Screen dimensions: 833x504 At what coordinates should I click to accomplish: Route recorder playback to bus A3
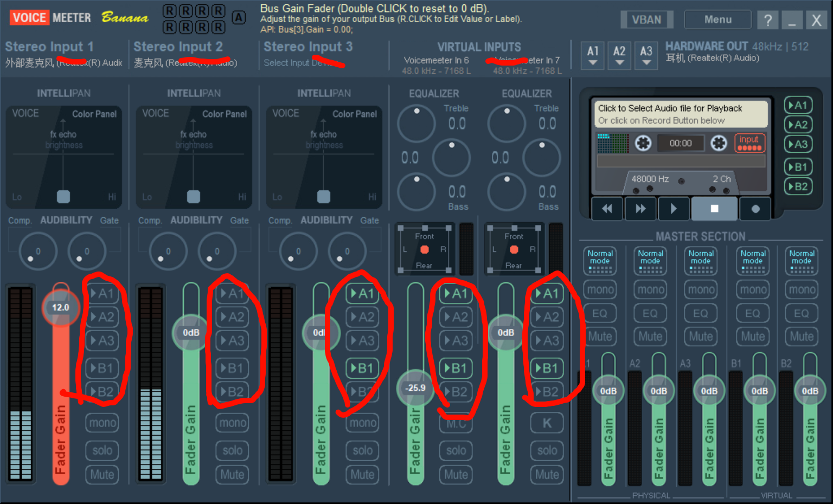tap(798, 144)
